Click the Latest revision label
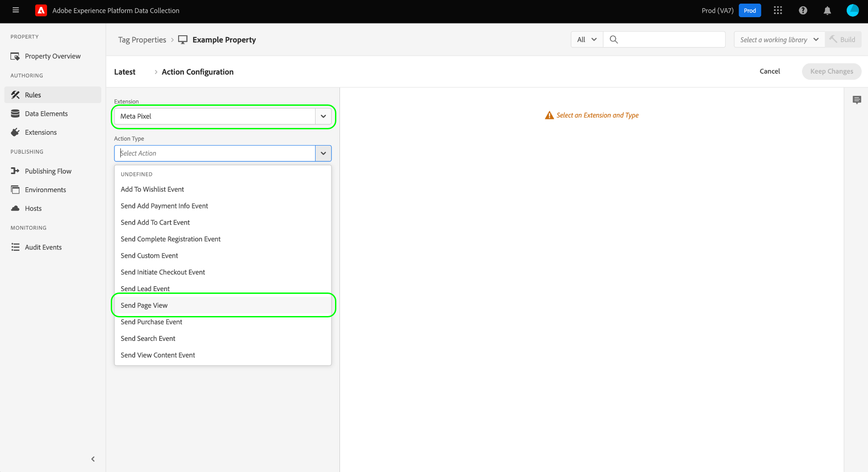Image resolution: width=868 pixels, height=472 pixels. [x=125, y=72]
